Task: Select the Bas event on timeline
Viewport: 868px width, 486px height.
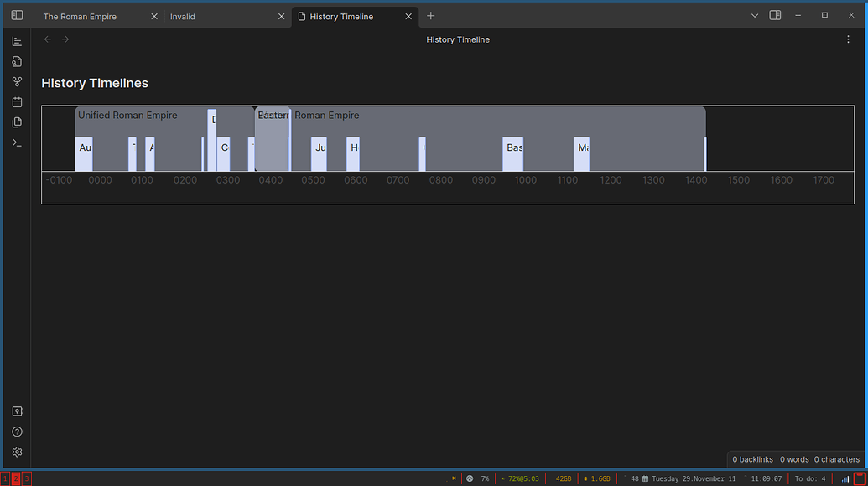Action: (x=513, y=153)
